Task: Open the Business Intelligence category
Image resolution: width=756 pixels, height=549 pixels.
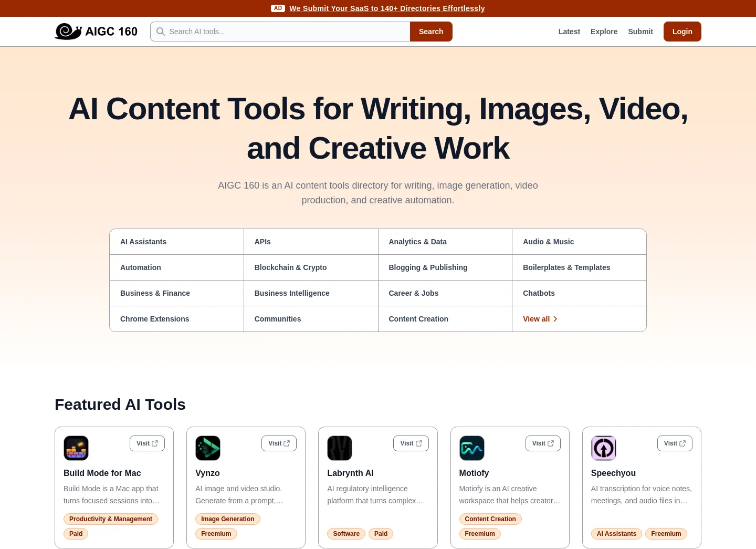Action: pos(311,293)
